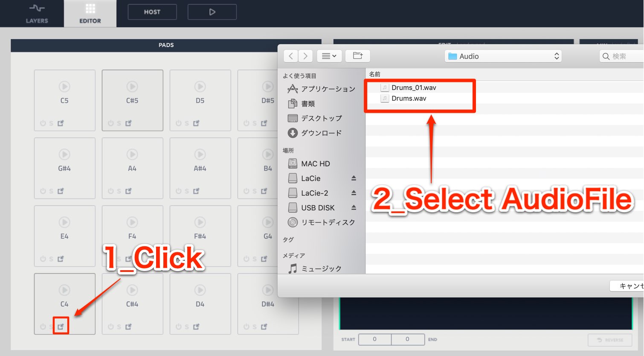Play the D4 pad sample
This screenshot has height=356, width=644.
point(200,290)
